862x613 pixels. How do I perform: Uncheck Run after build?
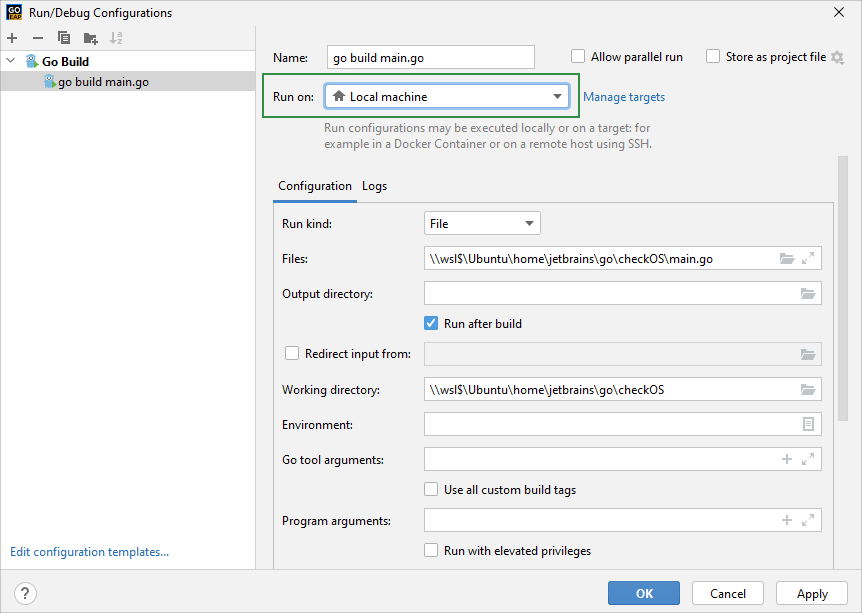click(x=431, y=323)
